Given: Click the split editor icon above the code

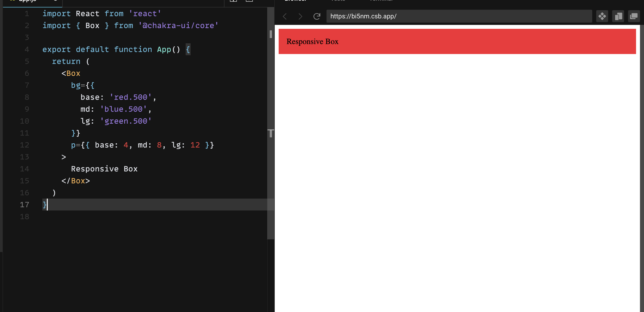Looking at the screenshot, I should click(233, 1).
